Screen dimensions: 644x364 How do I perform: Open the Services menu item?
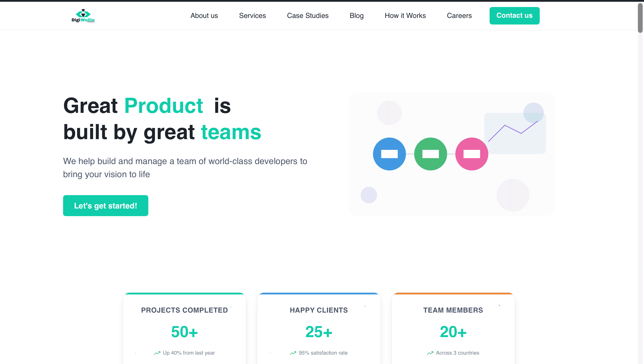[252, 16]
